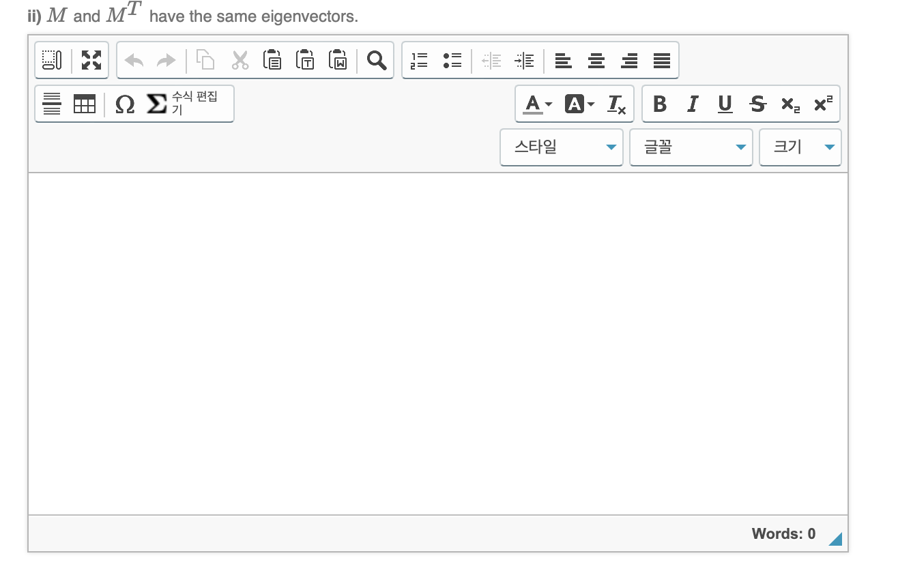Open the Sigma 수식 편집기 math editor
The image size is (898, 588).
click(184, 104)
